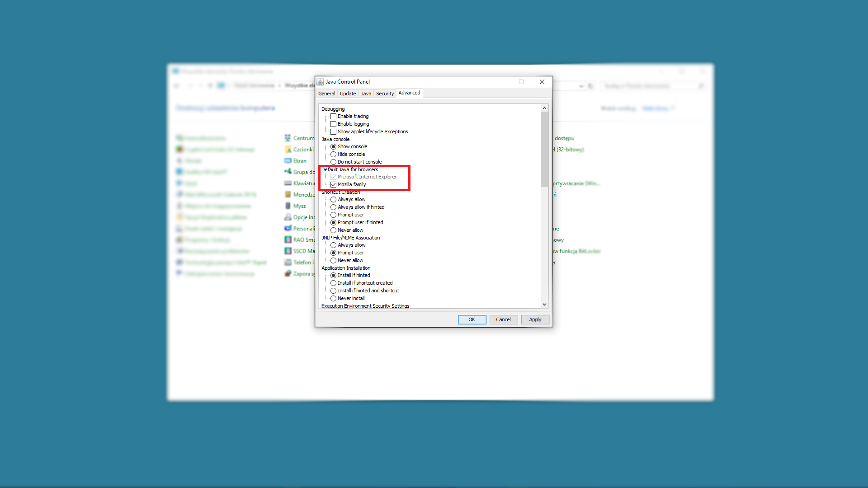
Task: Select the Hide console radio button
Action: click(x=334, y=155)
